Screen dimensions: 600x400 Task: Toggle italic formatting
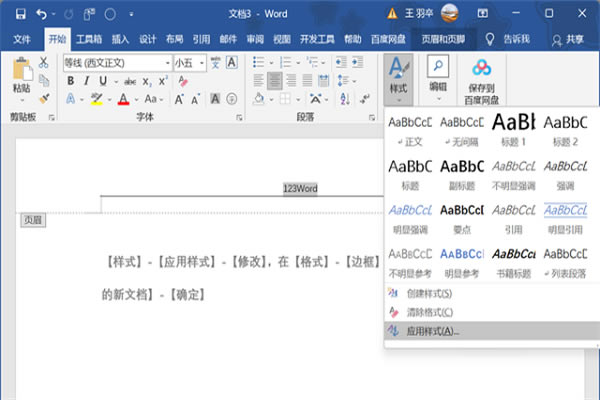tap(87, 81)
